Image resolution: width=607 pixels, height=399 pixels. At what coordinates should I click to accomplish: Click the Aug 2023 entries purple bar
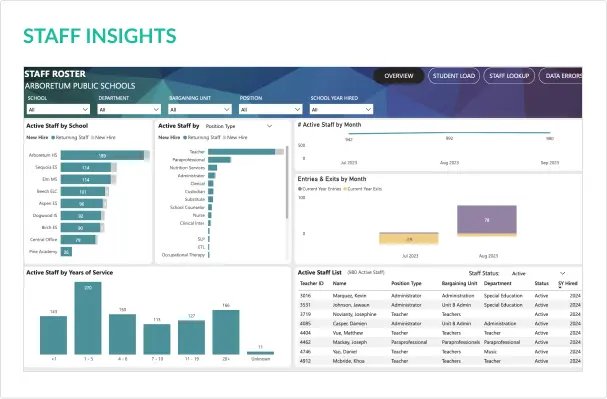[487, 219]
